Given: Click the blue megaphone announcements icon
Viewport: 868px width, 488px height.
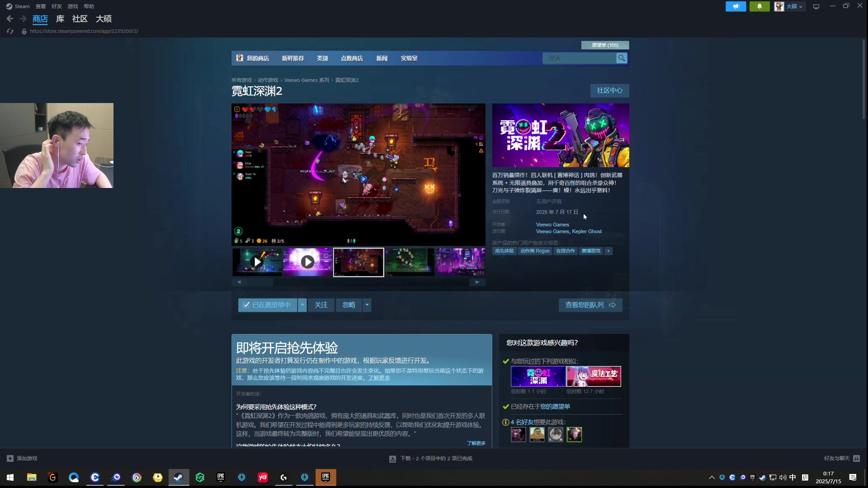Looking at the screenshot, I should pyautogui.click(x=736, y=6).
